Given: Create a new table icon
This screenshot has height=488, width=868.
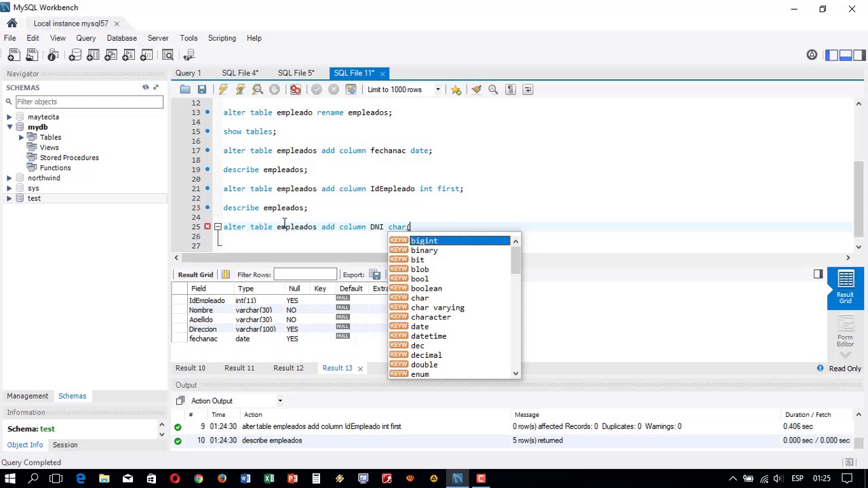Looking at the screenshot, I should pos(93,55).
